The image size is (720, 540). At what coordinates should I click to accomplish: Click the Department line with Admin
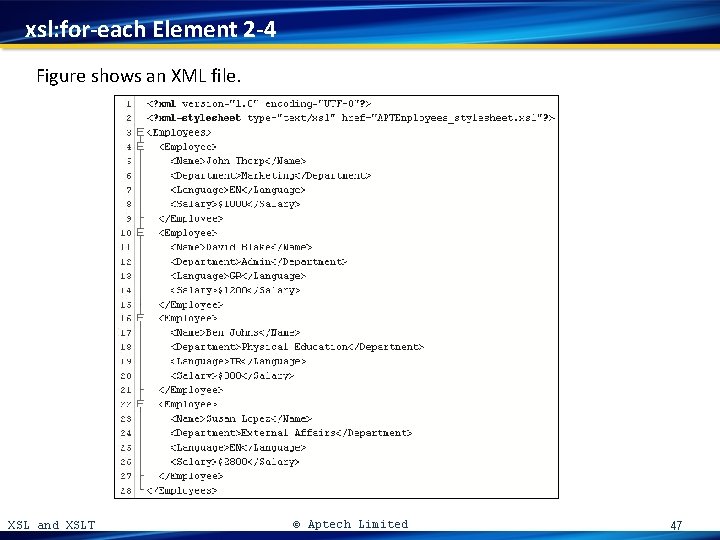pos(259,262)
